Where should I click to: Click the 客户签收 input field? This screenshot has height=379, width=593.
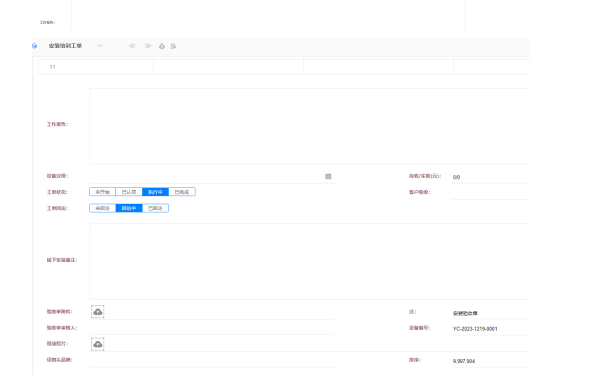(491, 192)
